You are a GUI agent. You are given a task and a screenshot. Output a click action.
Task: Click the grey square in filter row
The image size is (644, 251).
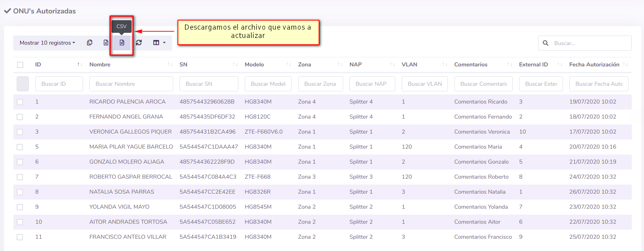(x=23, y=84)
